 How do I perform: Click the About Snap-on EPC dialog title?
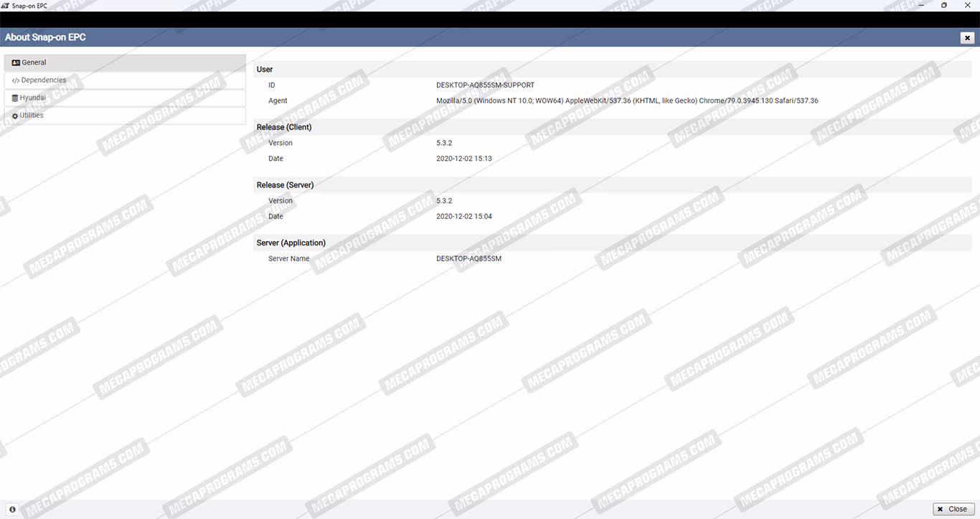point(45,37)
